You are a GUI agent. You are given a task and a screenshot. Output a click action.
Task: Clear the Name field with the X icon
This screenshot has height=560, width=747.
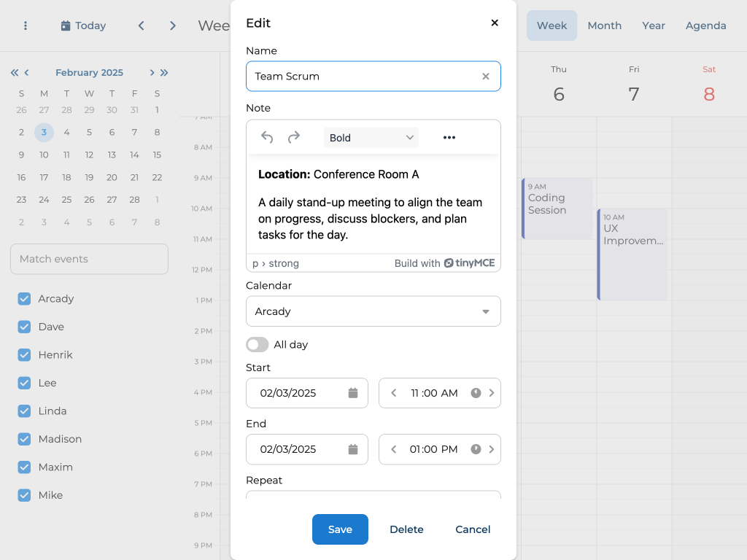tap(486, 77)
